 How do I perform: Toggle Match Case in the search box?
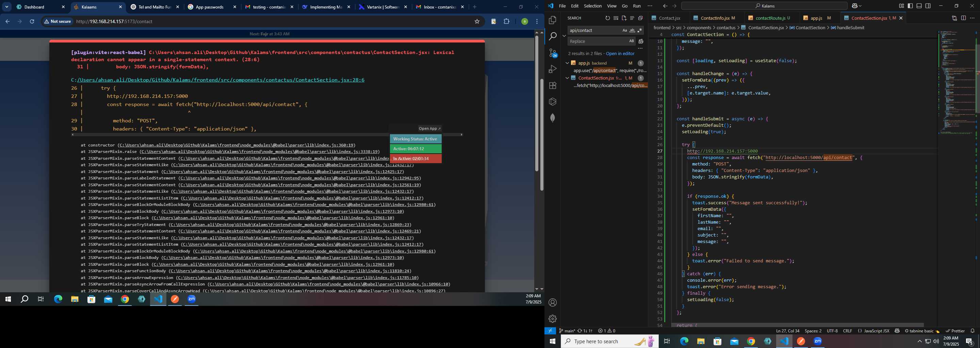[625, 30]
